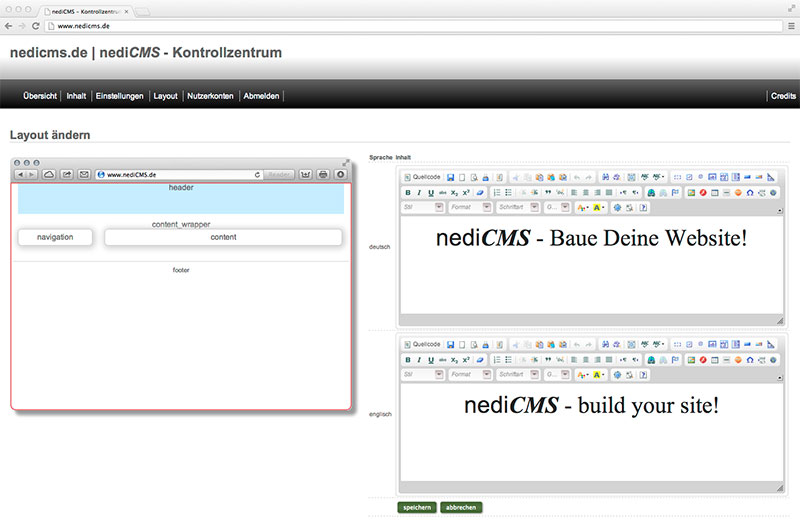Open the font size dropdown in englisch editor
Viewport: 800px width, 530px height.
(557, 374)
